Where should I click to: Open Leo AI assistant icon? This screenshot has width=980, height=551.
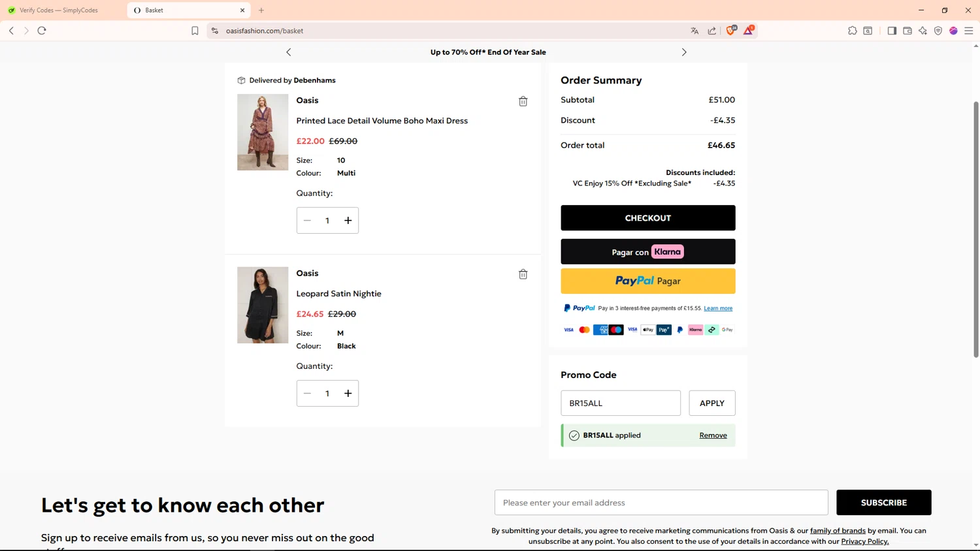pos(923,31)
